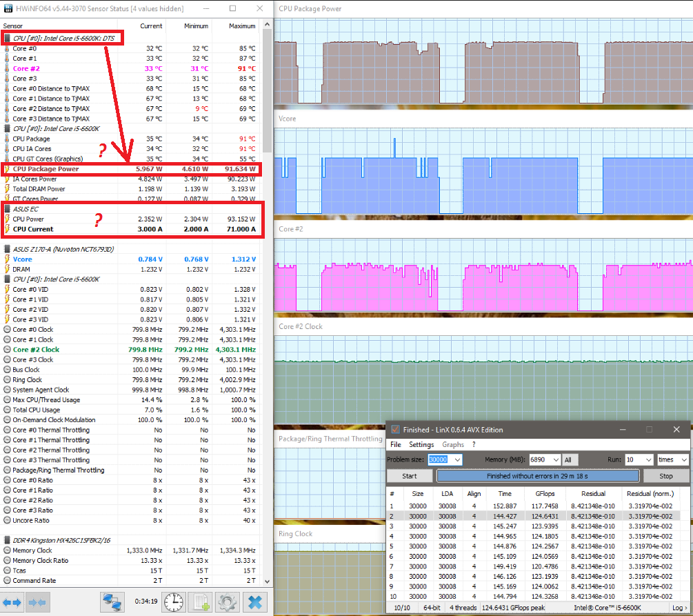Open sensor settings via the gear icon

(x=227, y=602)
